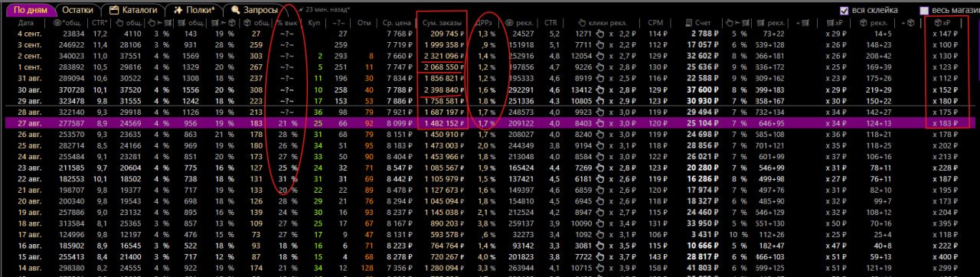
Task: Click the hand icon клики рекл. header
Action: [603, 24]
